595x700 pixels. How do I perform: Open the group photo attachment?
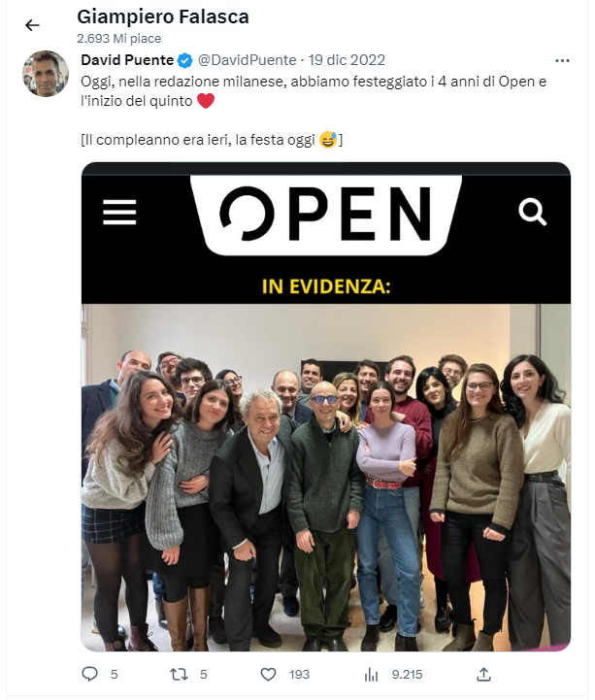pos(326,478)
